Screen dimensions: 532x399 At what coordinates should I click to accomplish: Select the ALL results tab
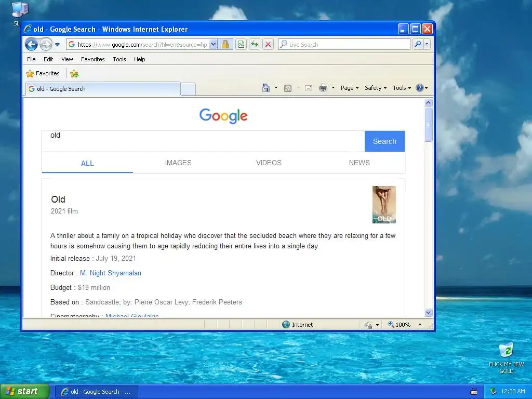click(x=87, y=163)
